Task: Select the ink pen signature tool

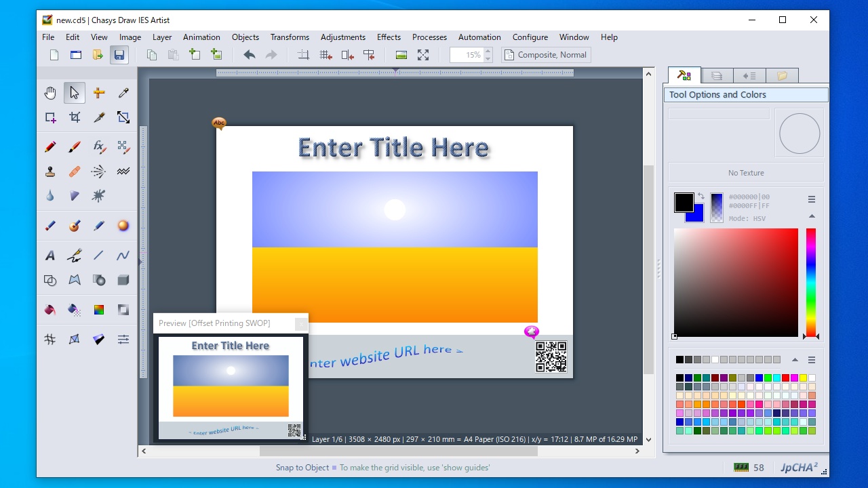Action: 75,256
